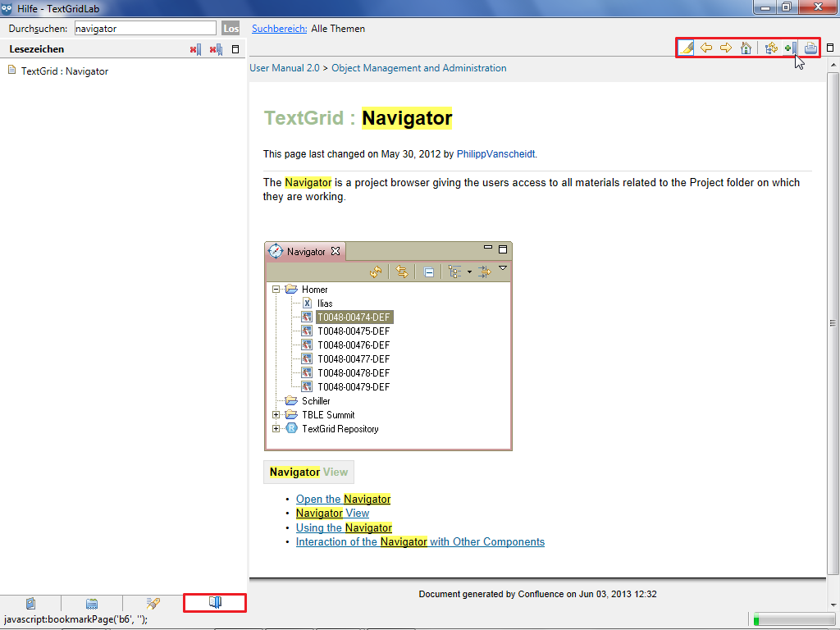
Task: Click the search field containing 'navigator'
Action: point(144,29)
